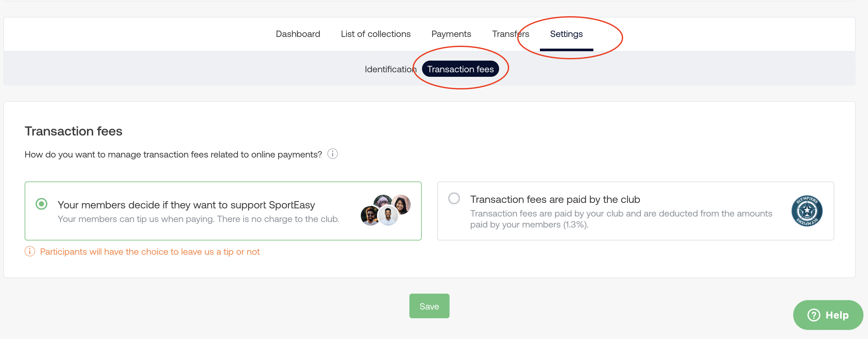Image resolution: width=868 pixels, height=339 pixels.
Task: Go to the Payments tab
Action: (x=451, y=34)
